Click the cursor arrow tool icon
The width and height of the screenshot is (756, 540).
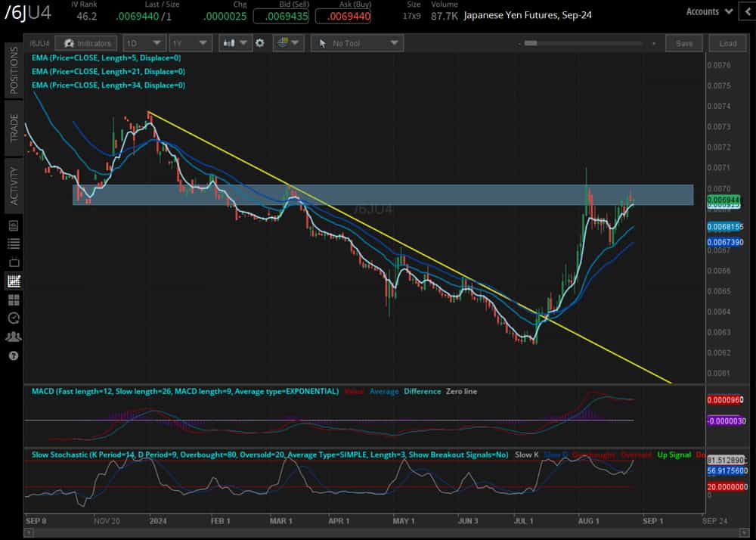(x=323, y=43)
